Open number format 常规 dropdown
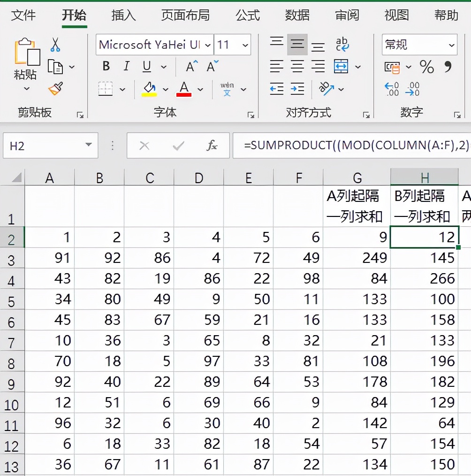Screen dimensions: 471x476 (452, 45)
